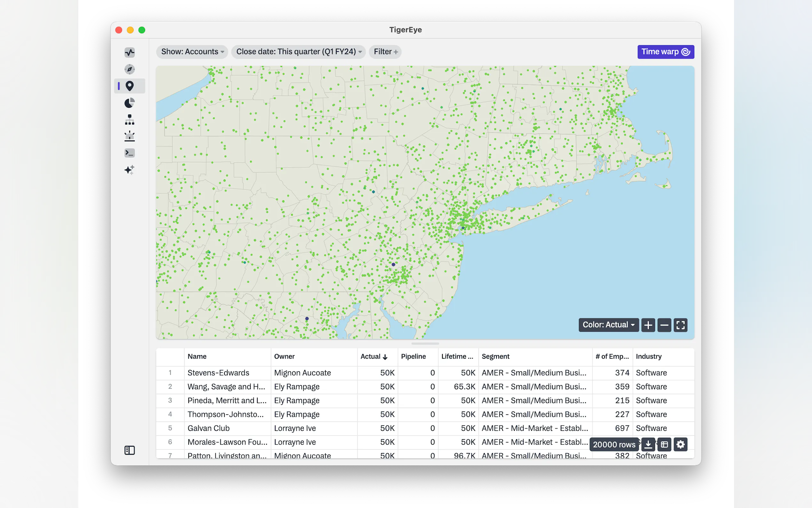Toggle the sidebar panel layout icon
The width and height of the screenshot is (812, 508).
129,450
